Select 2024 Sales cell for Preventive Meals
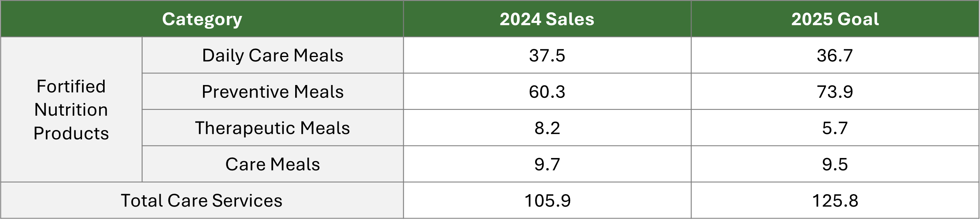The width and height of the screenshot is (980, 224). click(x=547, y=92)
